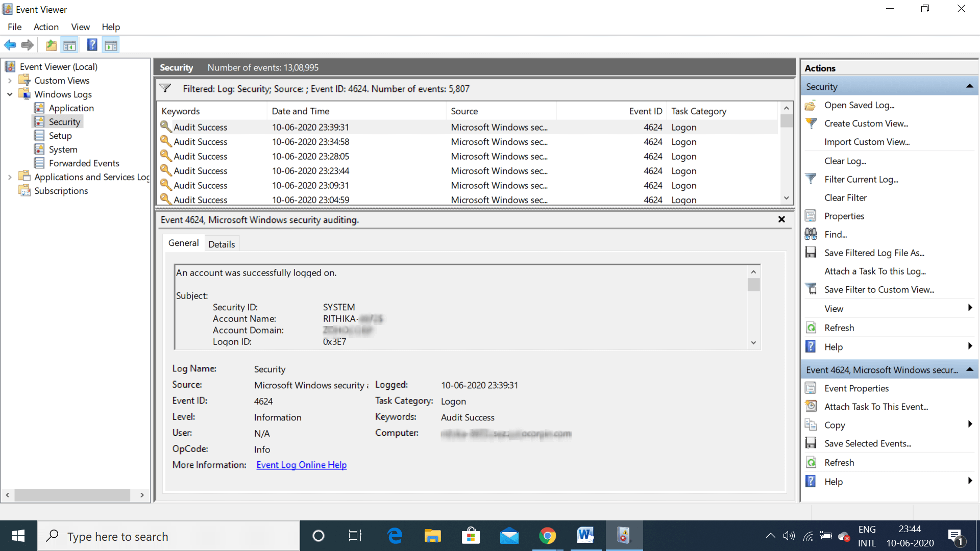Image resolution: width=980 pixels, height=551 pixels.
Task: Click the export/open folder toolbar icon
Action: click(x=51, y=45)
